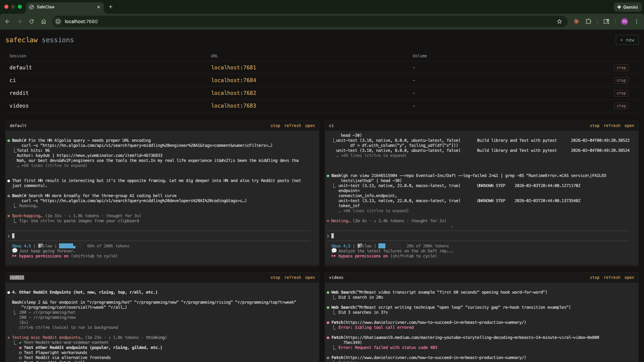644x362 pixels.
Task: Click the 66% token usage bar
Action: 71,246
